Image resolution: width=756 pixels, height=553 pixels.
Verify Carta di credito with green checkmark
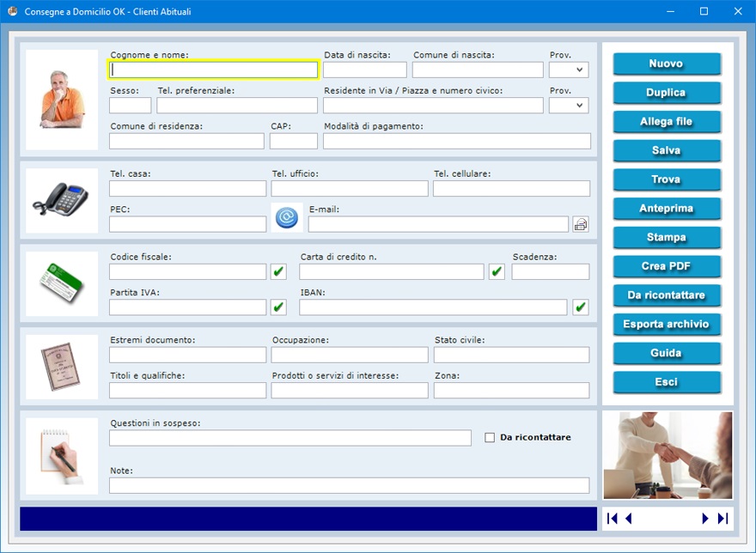(497, 272)
